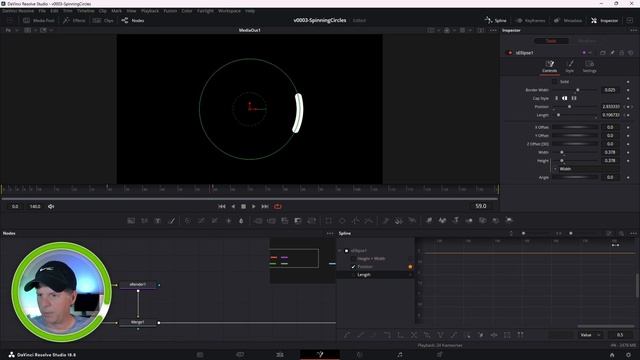Open the sEllipse1 color tag dropdown
This screenshot has height=360, width=640.
pyautogui.click(x=586, y=53)
